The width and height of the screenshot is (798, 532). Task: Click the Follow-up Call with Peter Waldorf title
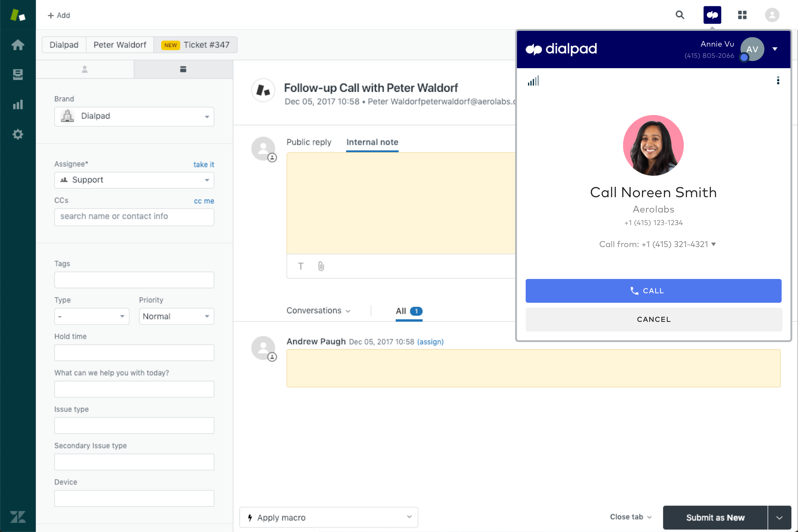tap(371, 88)
